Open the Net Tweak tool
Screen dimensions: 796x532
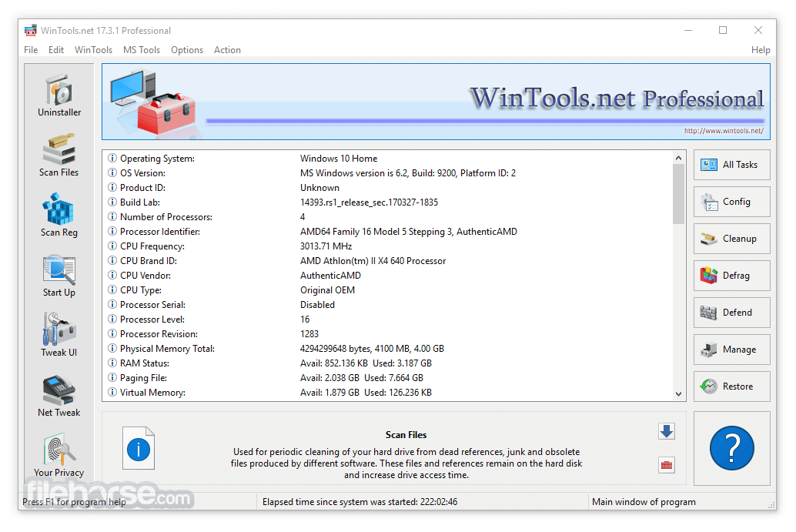tap(59, 396)
